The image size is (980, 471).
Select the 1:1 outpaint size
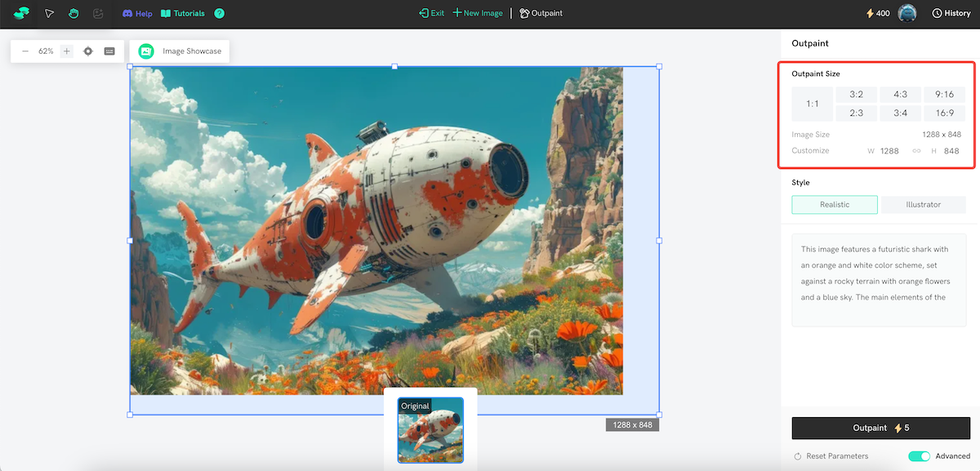pyautogui.click(x=813, y=103)
